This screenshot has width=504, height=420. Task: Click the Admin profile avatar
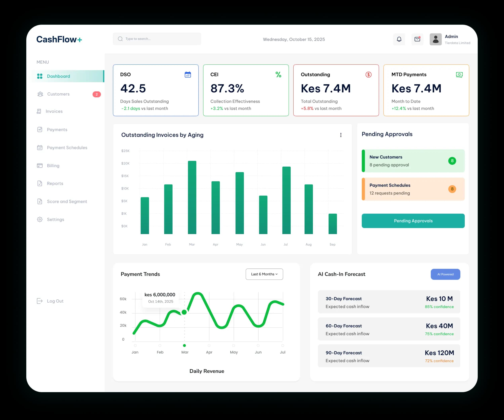[435, 39]
